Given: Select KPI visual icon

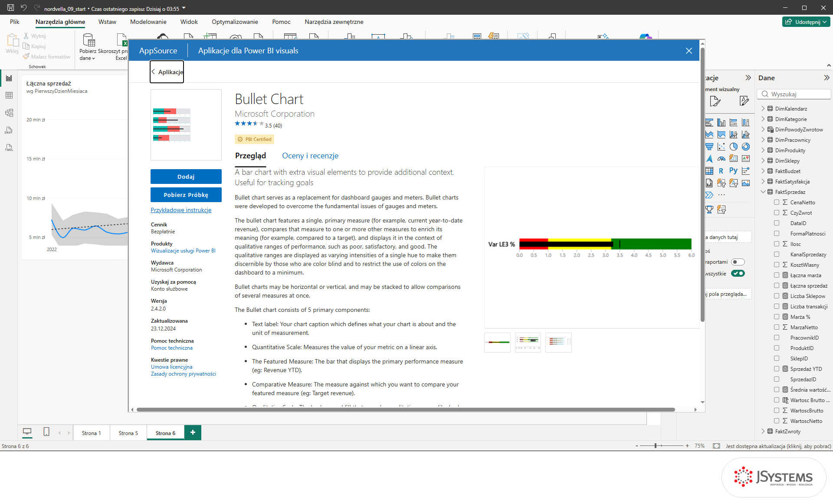Looking at the screenshot, I should point(746,159).
